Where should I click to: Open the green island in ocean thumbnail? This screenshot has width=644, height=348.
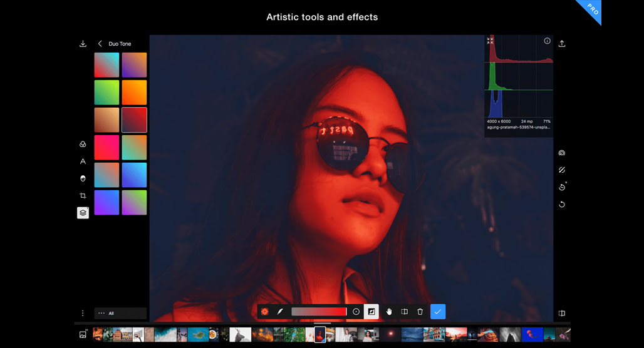[x=198, y=335]
